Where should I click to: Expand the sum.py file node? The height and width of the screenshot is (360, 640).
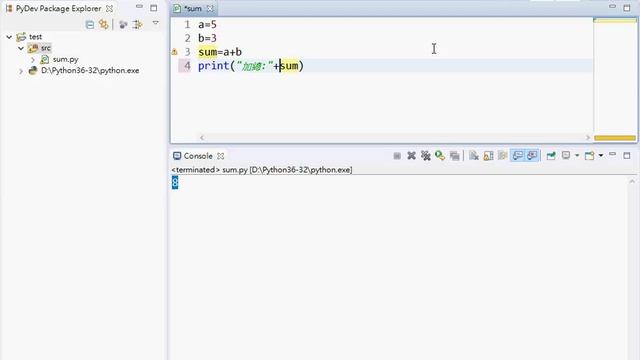pyautogui.click(x=33, y=60)
